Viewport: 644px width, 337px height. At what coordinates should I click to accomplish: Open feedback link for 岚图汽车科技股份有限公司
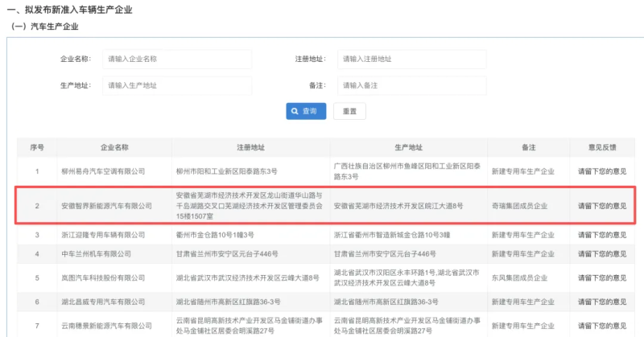point(602,278)
